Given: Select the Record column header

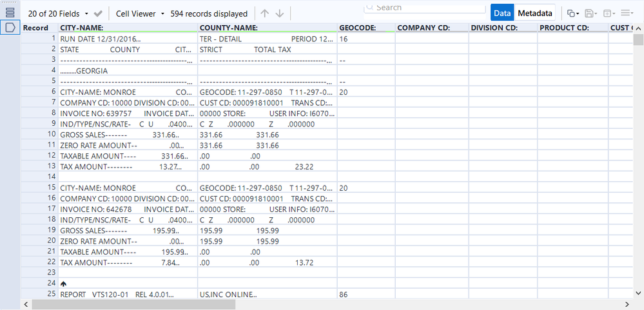Looking at the screenshot, I should pos(39,28).
